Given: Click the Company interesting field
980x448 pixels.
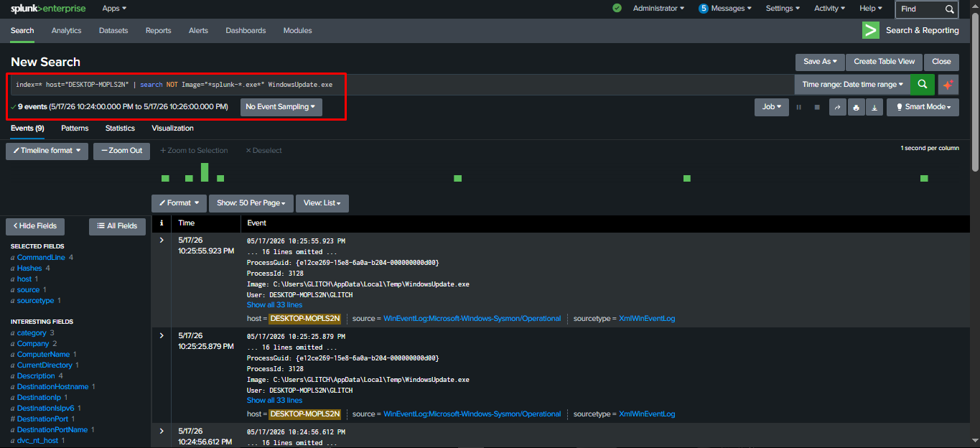Looking at the screenshot, I should click(33, 343).
